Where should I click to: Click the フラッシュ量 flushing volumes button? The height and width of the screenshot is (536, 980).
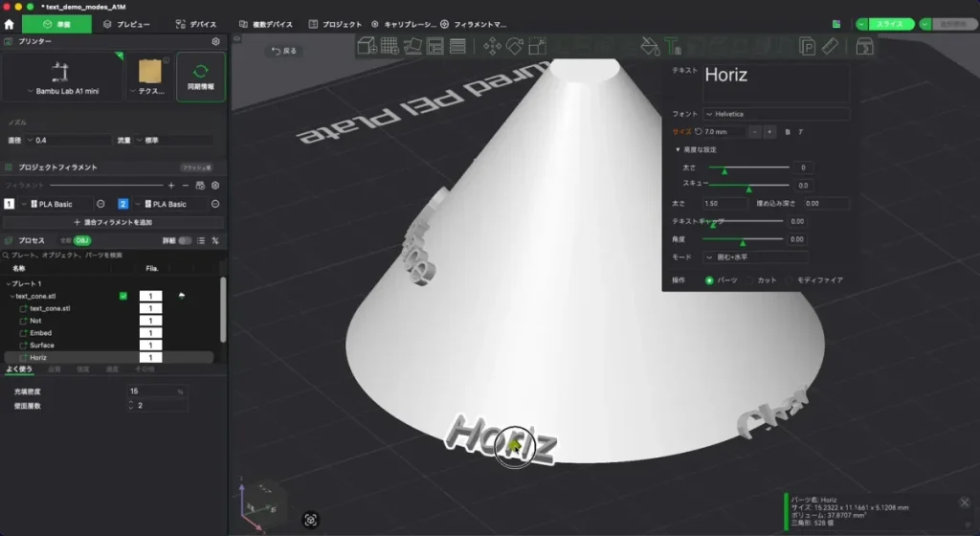click(x=196, y=167)
